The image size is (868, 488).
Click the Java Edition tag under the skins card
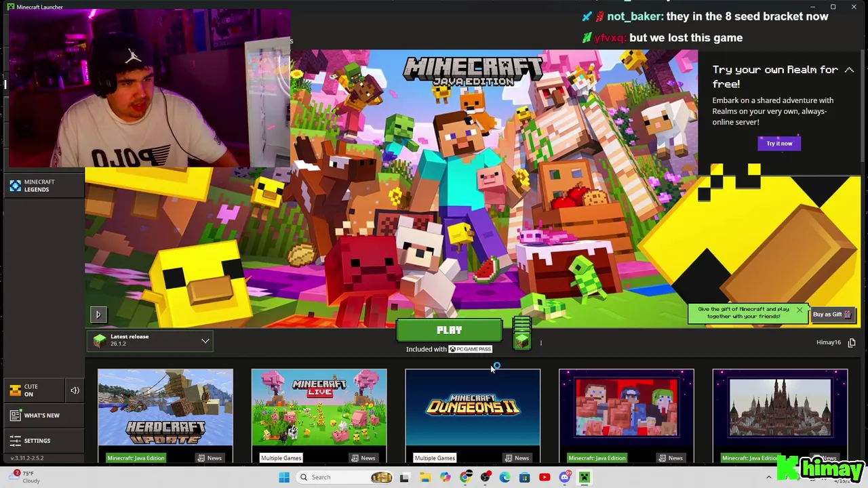tap(597, 458)
